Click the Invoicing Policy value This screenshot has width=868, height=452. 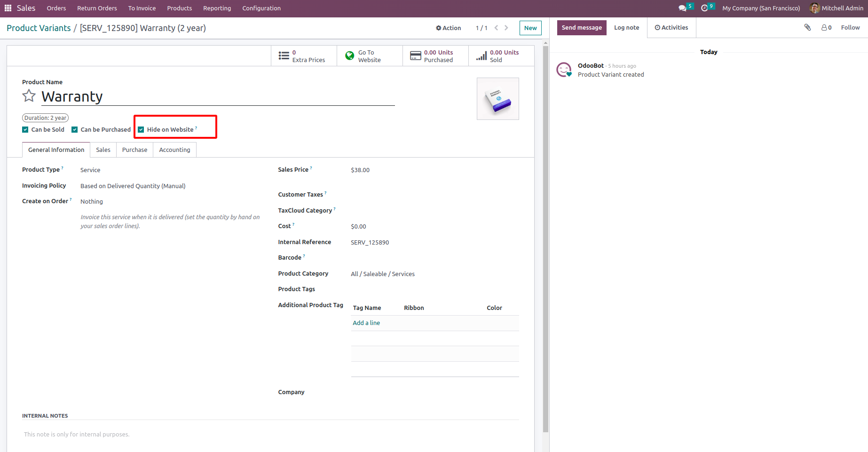tap(133, 186)
